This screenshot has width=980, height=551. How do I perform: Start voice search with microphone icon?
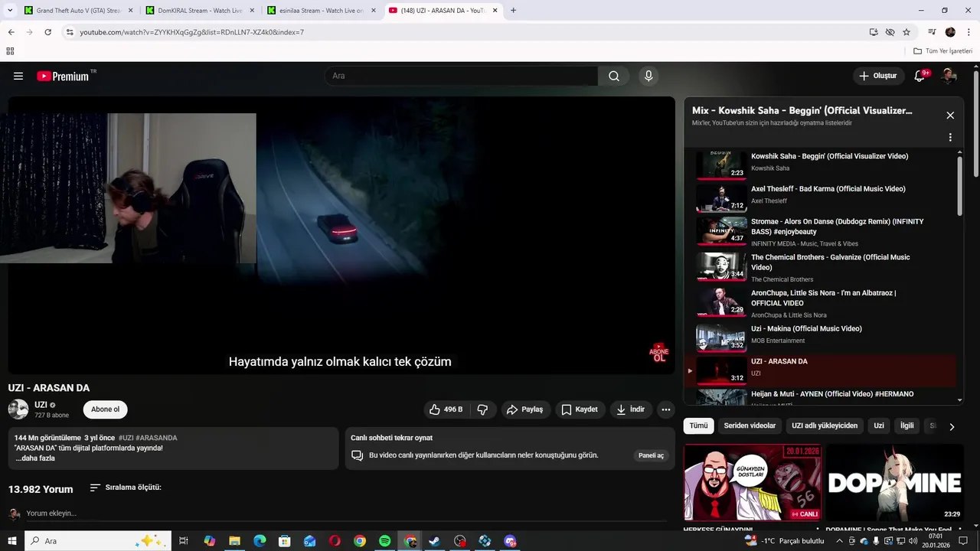[x=648, y=76]
